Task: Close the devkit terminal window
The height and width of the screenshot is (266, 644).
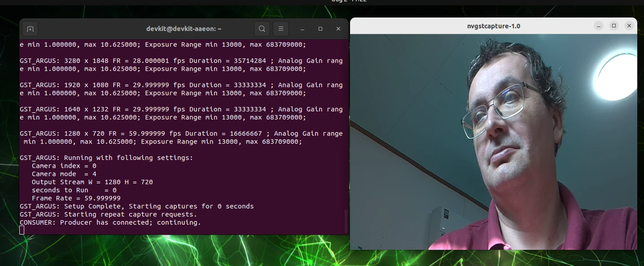Action: pos(338,29)
